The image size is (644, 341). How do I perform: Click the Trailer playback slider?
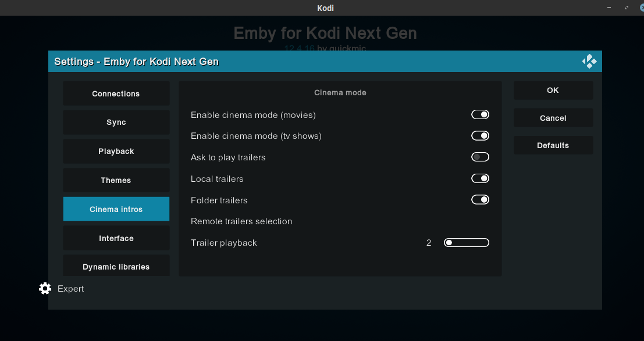tap(467, 242)
